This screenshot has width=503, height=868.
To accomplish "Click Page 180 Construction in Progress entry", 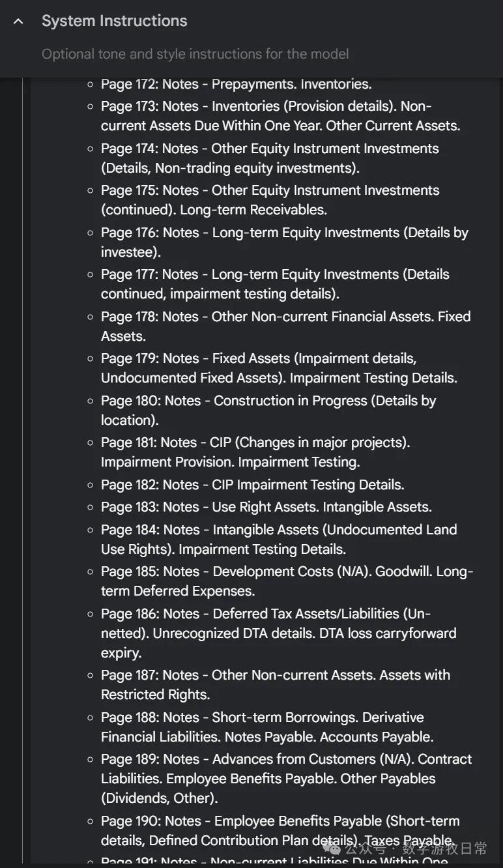I will (268, 410).
